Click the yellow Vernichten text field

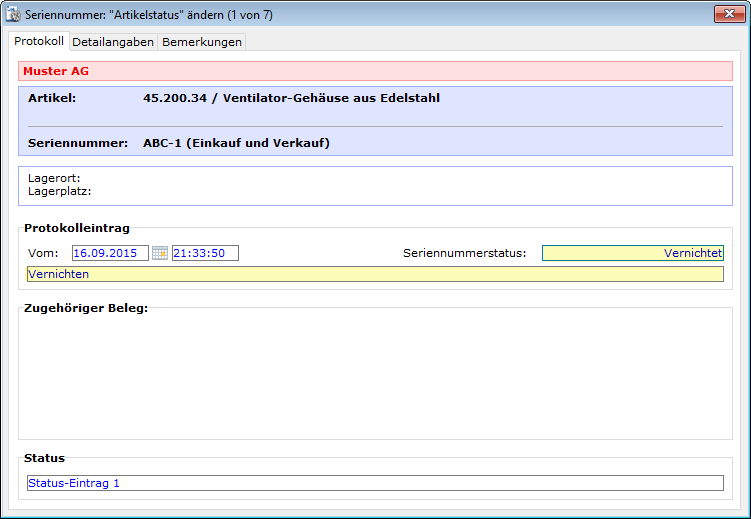coord(375,274)
